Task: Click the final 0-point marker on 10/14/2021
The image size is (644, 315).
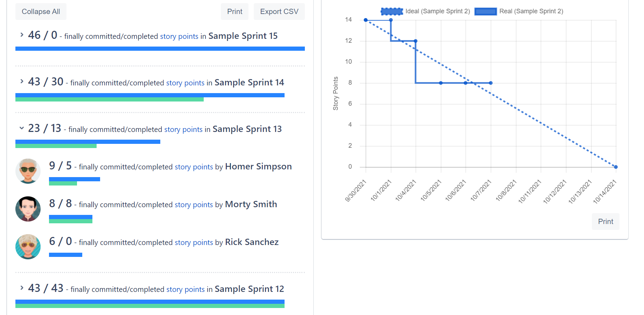Action: 616,167
